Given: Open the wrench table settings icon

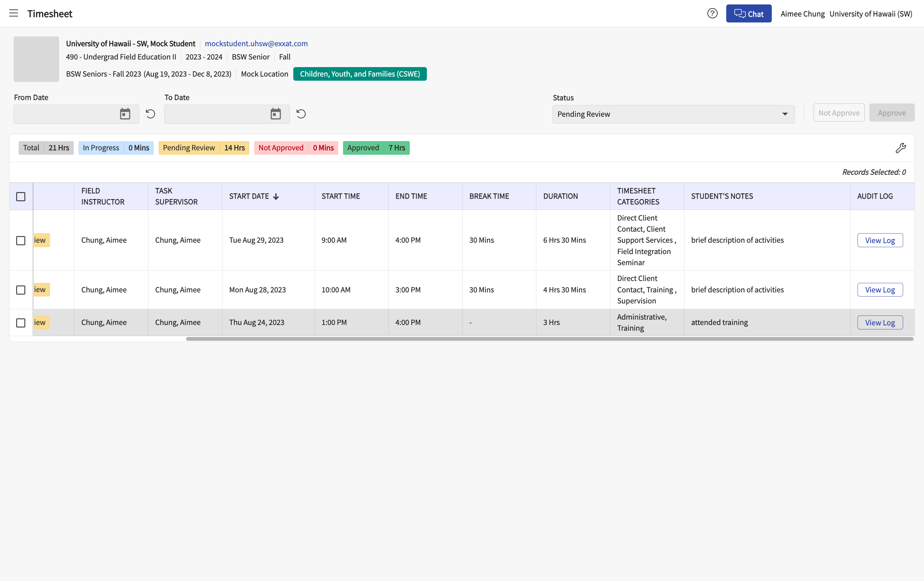Looking at the screenshot, I should [x=901, y=148].
